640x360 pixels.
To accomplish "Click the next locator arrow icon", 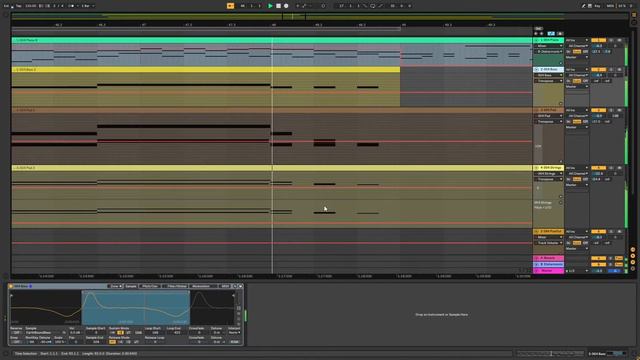I will click(x=542, y=34).
